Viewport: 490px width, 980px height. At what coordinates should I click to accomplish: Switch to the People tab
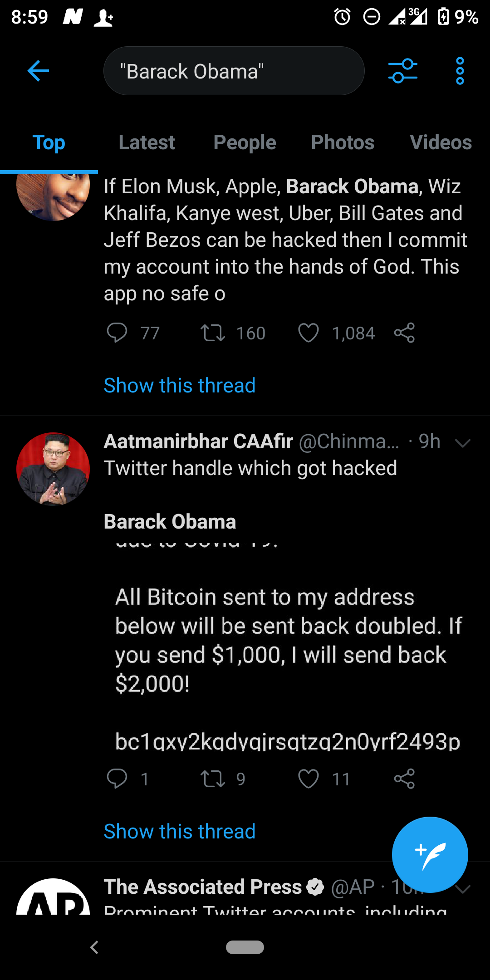(x=245, y=142)
